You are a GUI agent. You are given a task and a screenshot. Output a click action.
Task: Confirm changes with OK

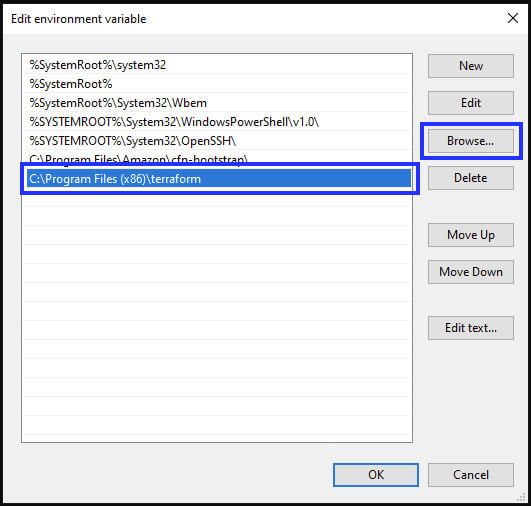(376, 475)
